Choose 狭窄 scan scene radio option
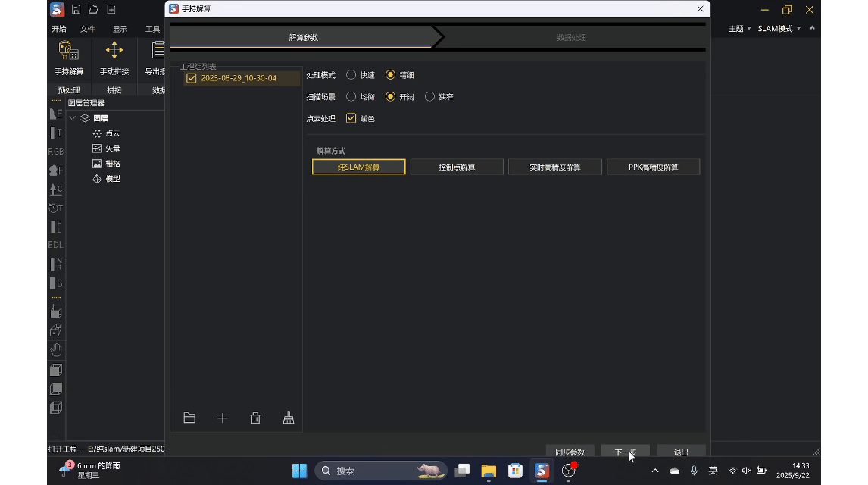 click(x=430, y=97)
